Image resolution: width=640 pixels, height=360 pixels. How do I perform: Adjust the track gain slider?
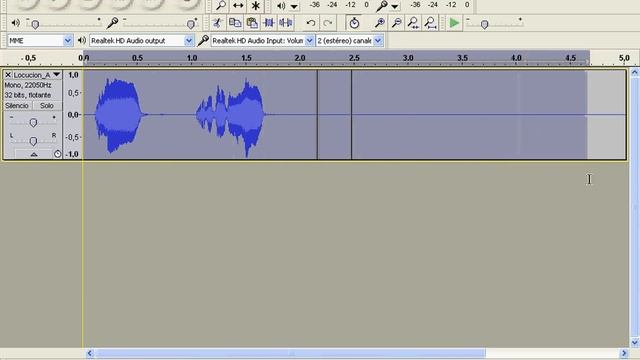coord(33,122)
